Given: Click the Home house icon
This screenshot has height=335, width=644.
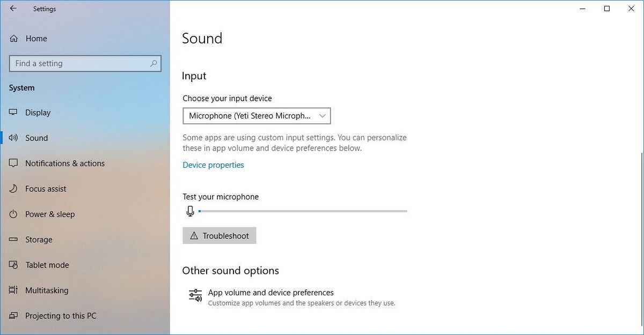Looking at the screenshot, I should (13, 38).
